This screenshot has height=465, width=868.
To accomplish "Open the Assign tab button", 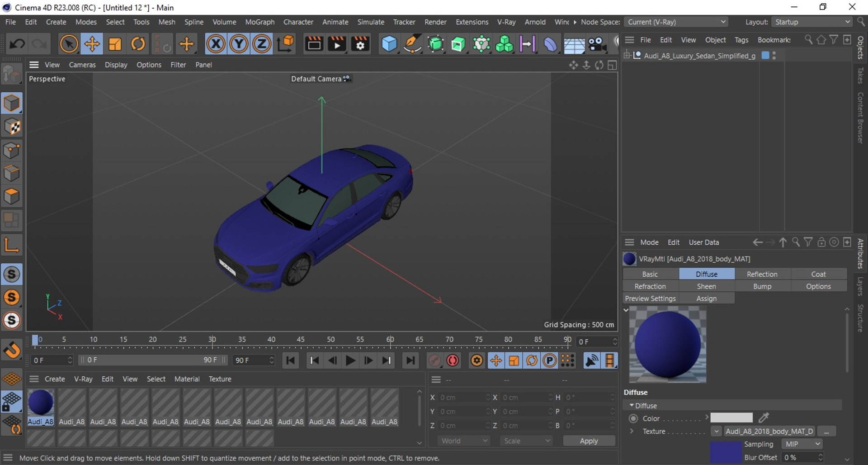I will coord(707,299).
